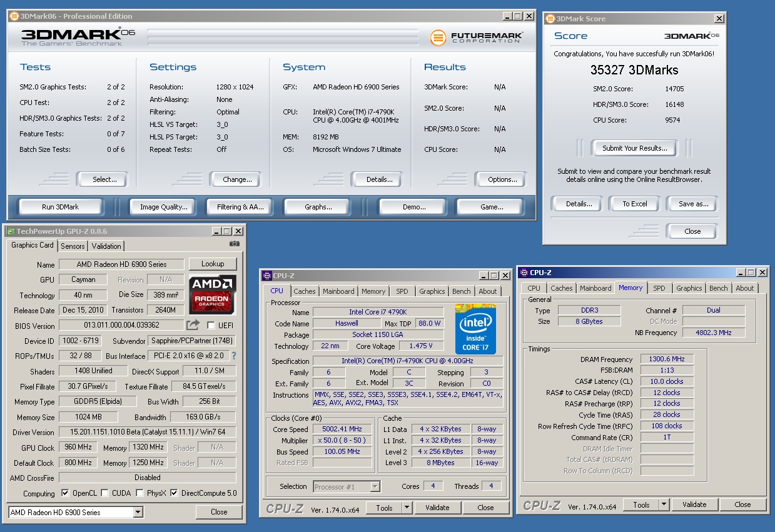Open the AMD Radeon HD 6900 Series dropdown
Screen dimensions: 775x532
click(138, 513)
